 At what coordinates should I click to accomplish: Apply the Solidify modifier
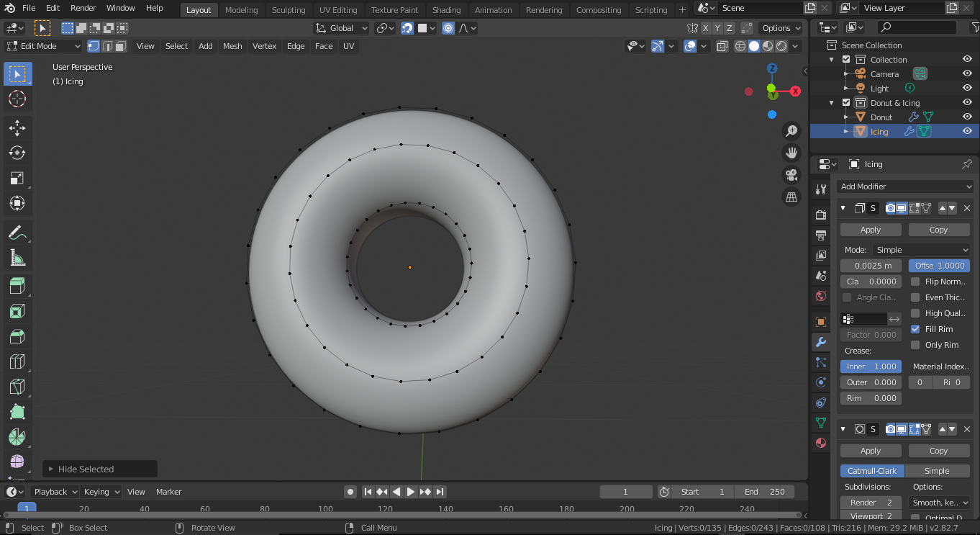[x=871, y=230]
